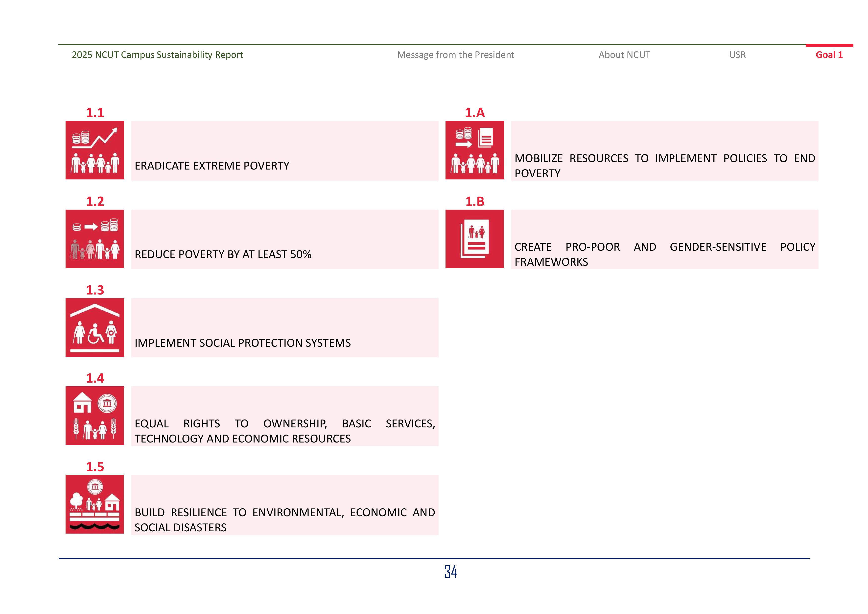Switch to the USR tab
The width and height of the screenshot is (868, 614).
click(737, 55)
